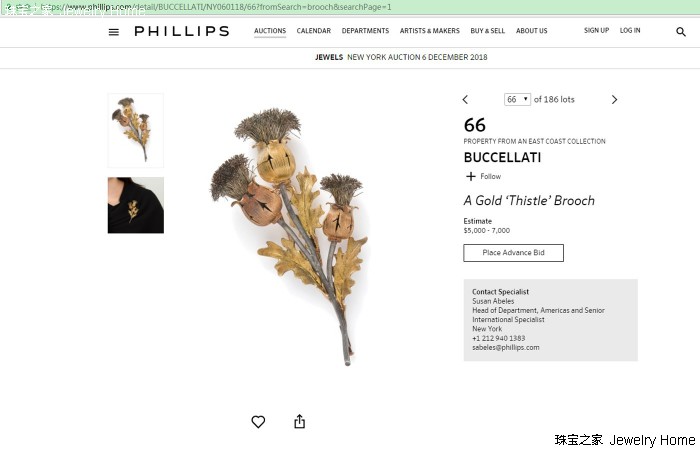Select the thistle brooch thumbnail

[136, 130]
